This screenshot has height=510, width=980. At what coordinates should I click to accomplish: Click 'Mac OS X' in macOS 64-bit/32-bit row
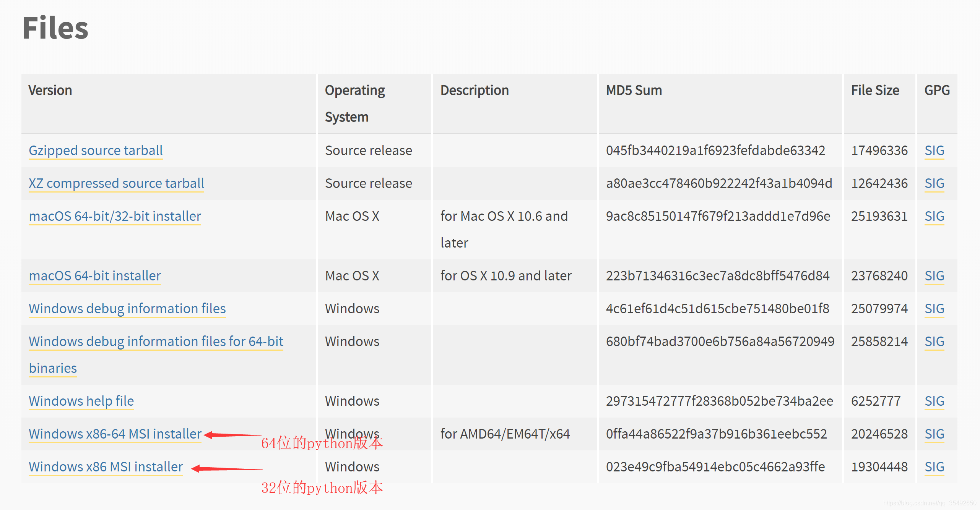352,216
